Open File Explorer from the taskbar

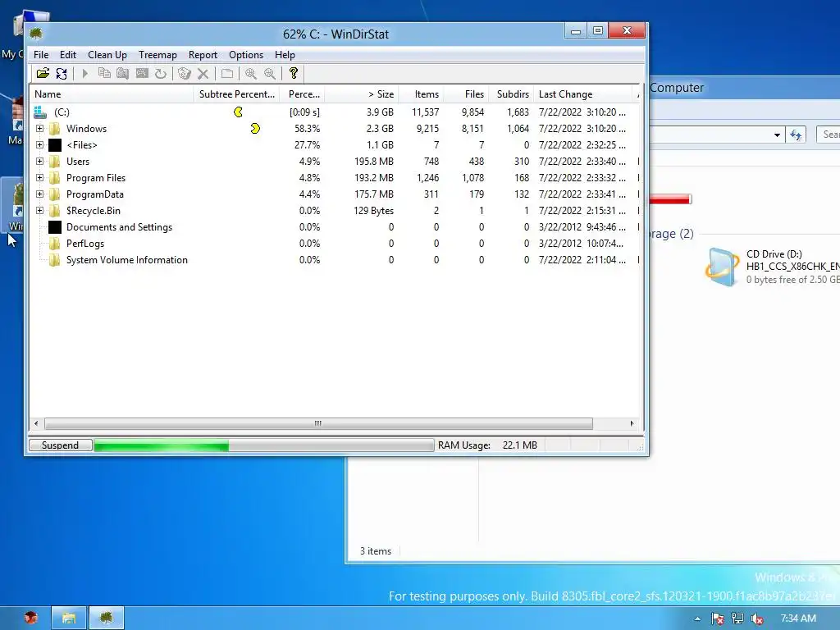pyautogui.click(x=69, y=619)
